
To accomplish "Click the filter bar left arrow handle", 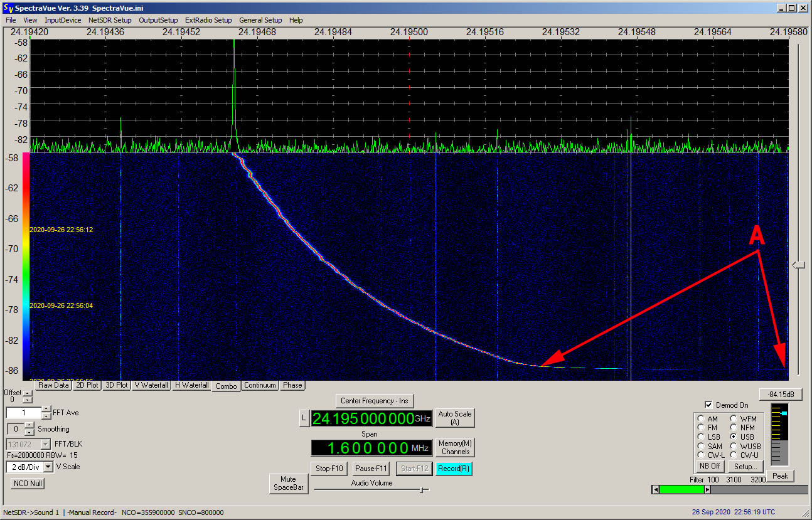I will 656,489.
